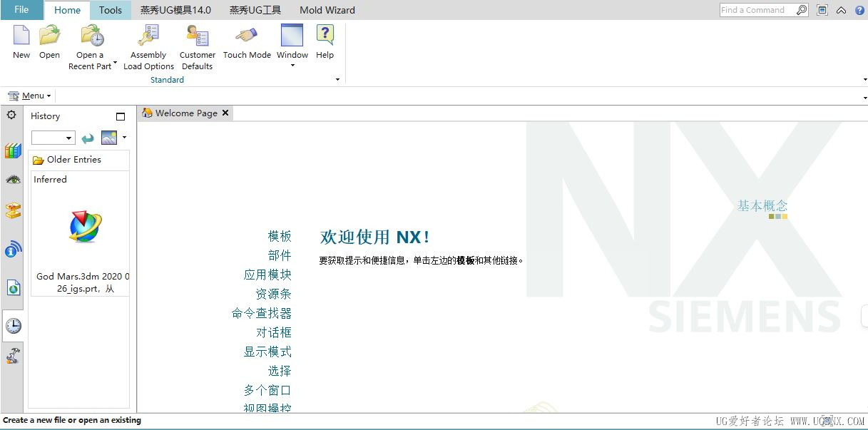Open a Recent Part icon
Image resolution: width=868 pixels, height=430 pixels.
click(x=92, y=36)
